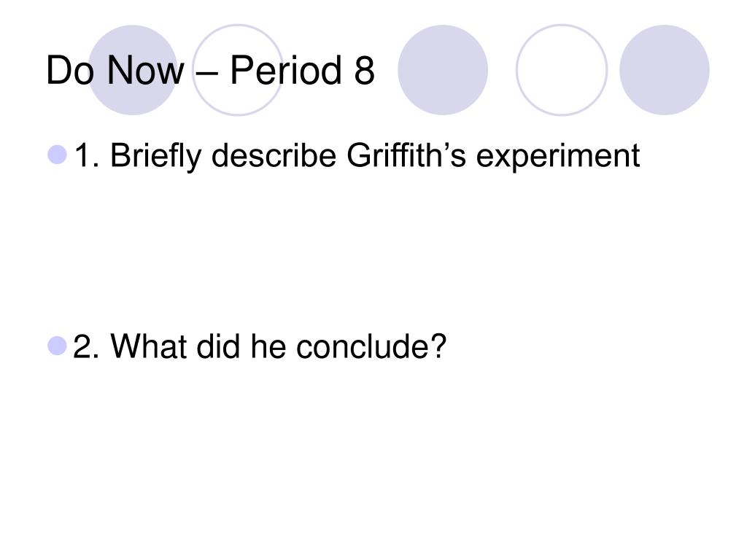This screenshot has height=560, width=747.
Task: Click the word 'conclude?' in the second bullet
Action: pyautogui.click(x=371, y=346)
